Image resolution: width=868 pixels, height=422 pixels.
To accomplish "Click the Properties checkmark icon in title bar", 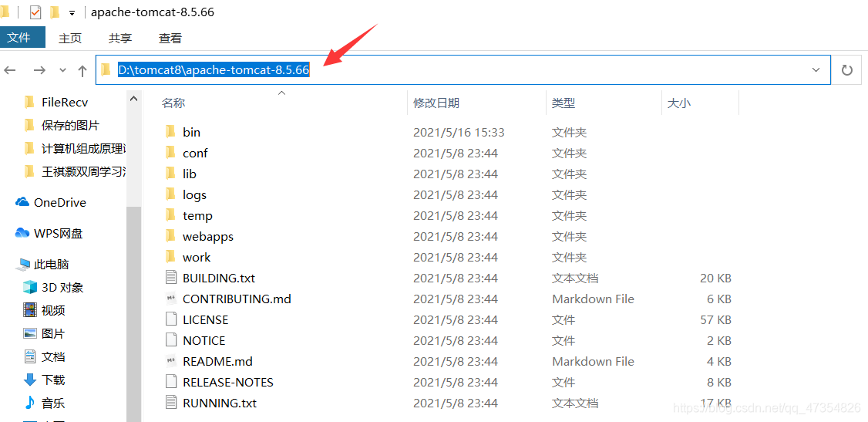I will (35, 12).
